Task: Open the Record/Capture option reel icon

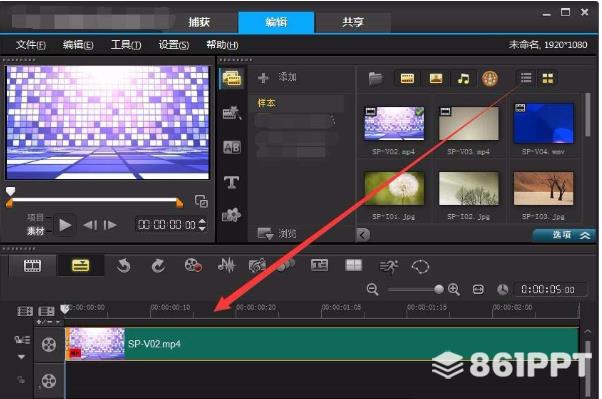Action: click(x=193, y=265)
